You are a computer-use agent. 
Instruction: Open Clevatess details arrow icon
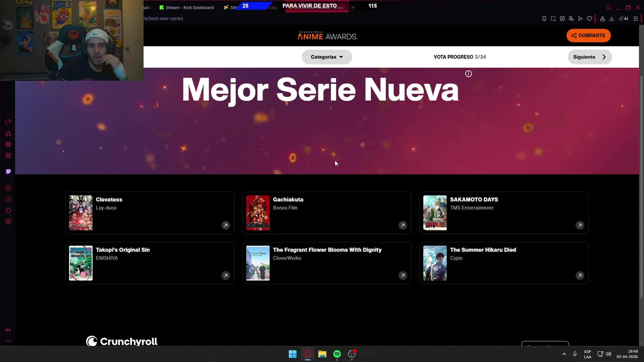(225, 225)
